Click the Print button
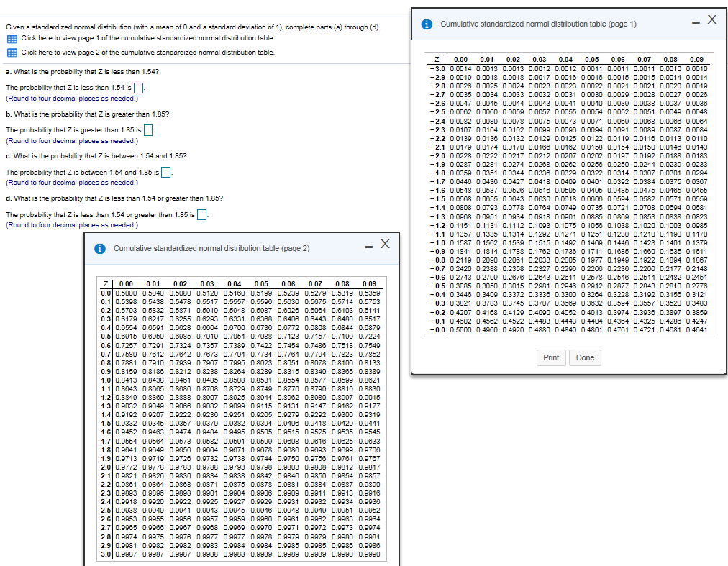Viewport: 728px width, 566px height. [x=551, y=357]
